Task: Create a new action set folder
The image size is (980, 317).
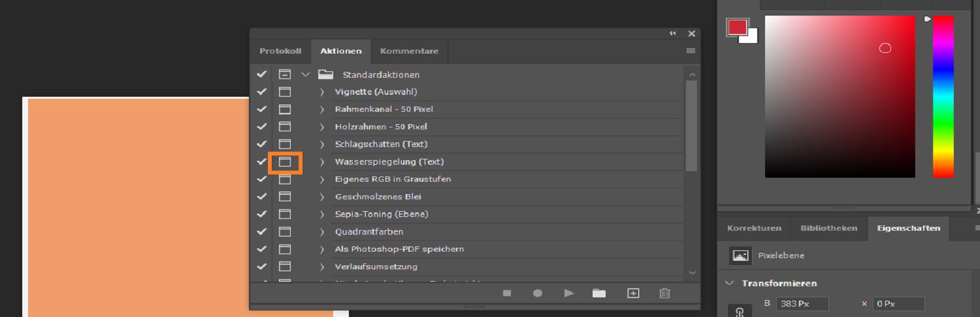Action: point(599,293)
